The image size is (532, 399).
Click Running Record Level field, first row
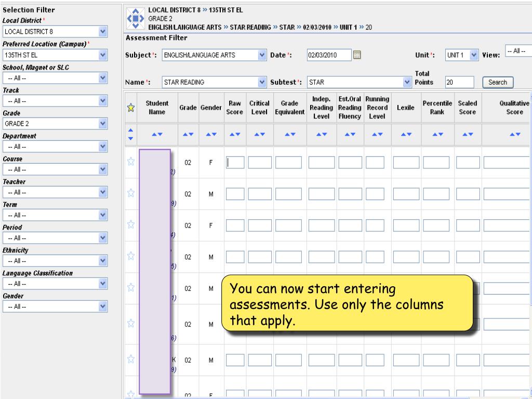(375, 163)
